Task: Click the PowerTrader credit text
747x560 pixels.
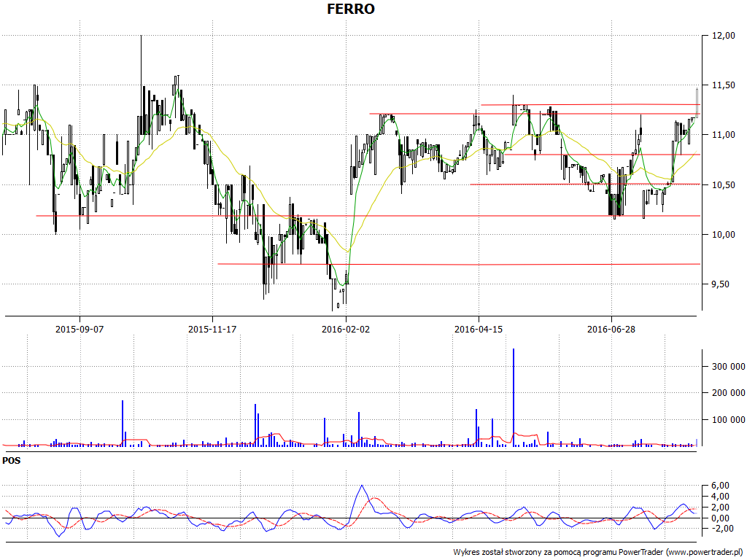Action: click(x=598, y=553)
